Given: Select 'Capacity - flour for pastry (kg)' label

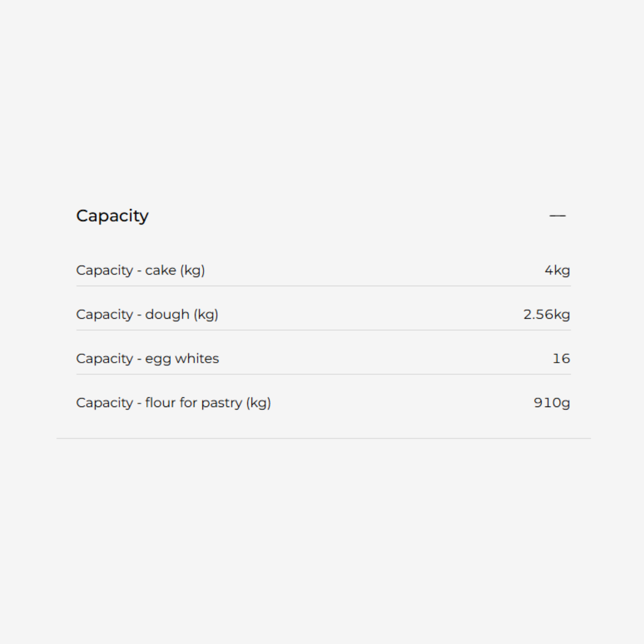Looking at the screenshot, I should coord(173,403).
